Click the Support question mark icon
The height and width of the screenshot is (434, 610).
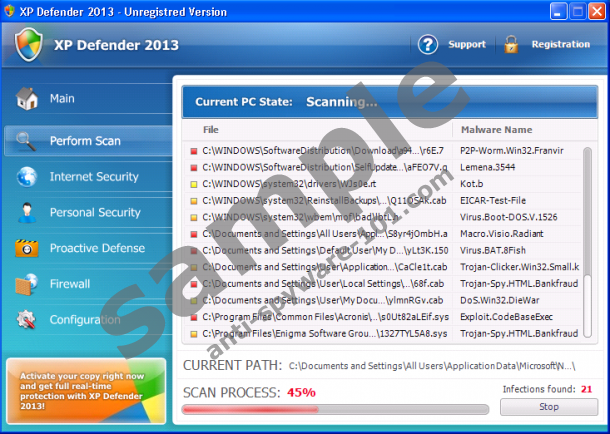428,45
